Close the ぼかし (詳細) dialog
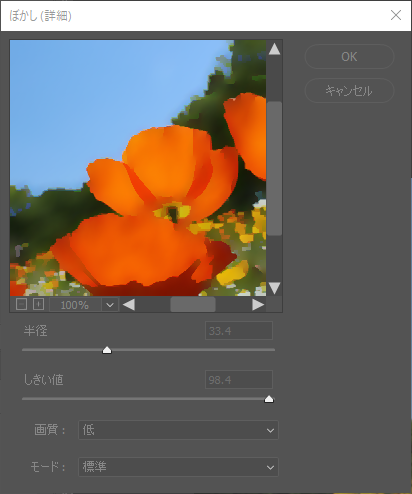 pos(396,15)
